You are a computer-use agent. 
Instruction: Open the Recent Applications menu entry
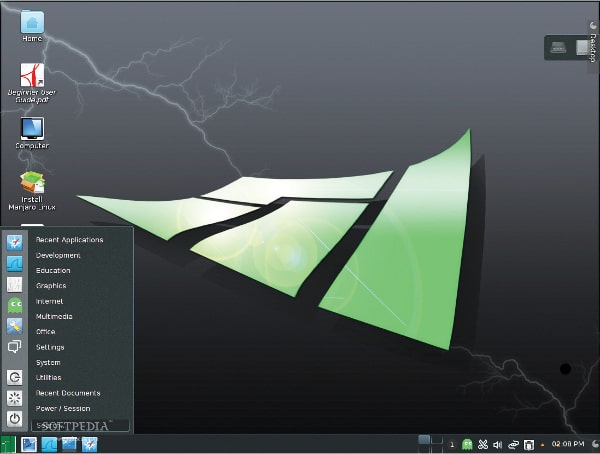click(69, 240)
